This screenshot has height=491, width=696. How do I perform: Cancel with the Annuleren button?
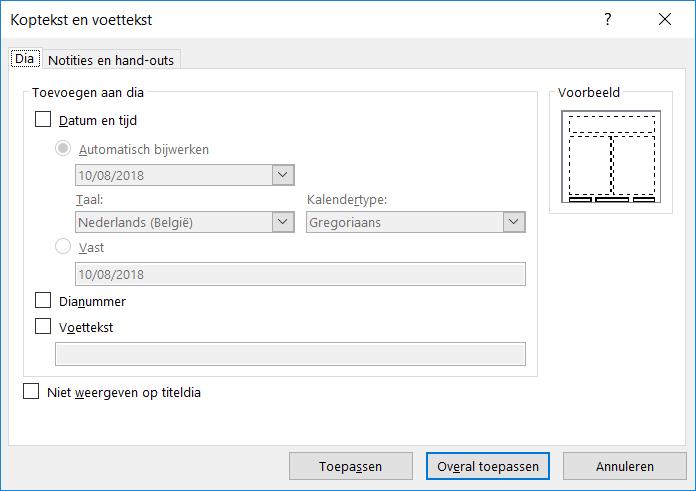(x=624, y=466)
